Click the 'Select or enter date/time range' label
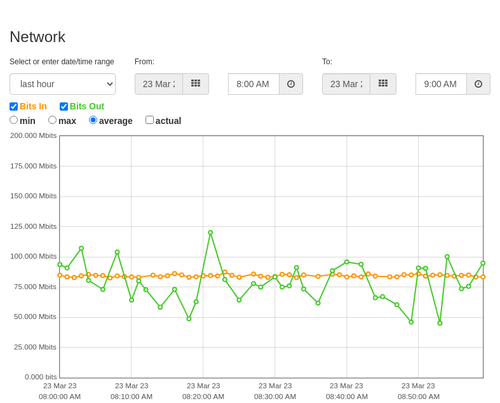The width and height of the screenshot is (500, 403). (x=62, y=62)
